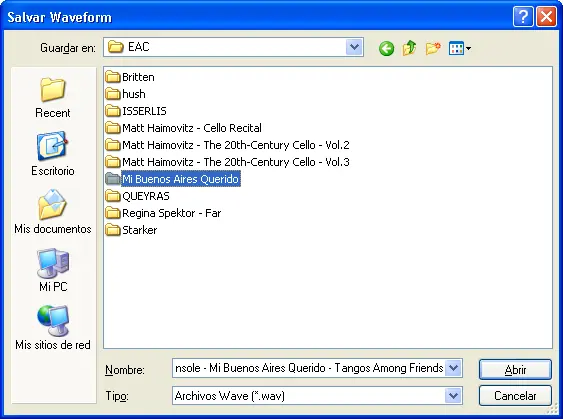
Task: Select the 'Britten' folder name
Action: tap(138, 77)
